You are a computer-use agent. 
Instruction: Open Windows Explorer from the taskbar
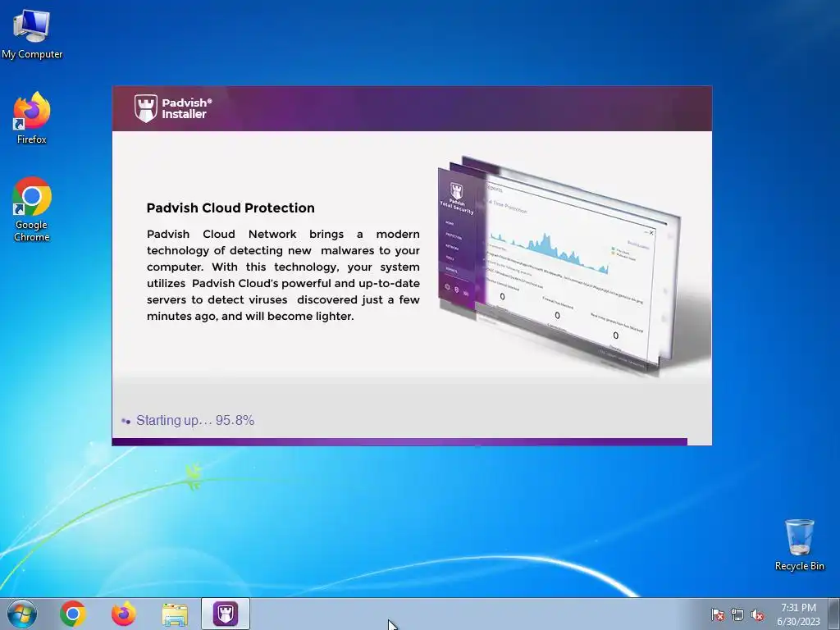pyautogui.click(x=175, y=614)
